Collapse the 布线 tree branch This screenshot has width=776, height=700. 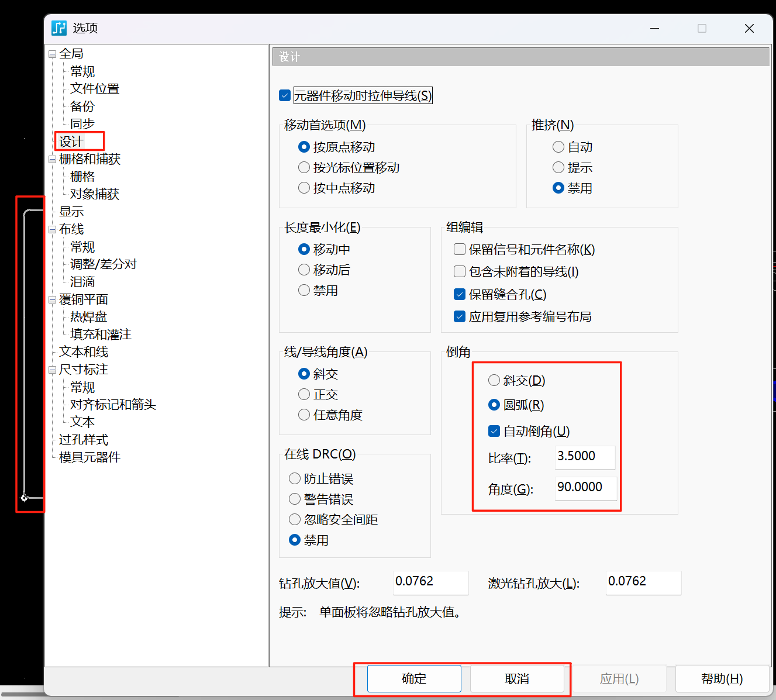(x=53, y=229)
